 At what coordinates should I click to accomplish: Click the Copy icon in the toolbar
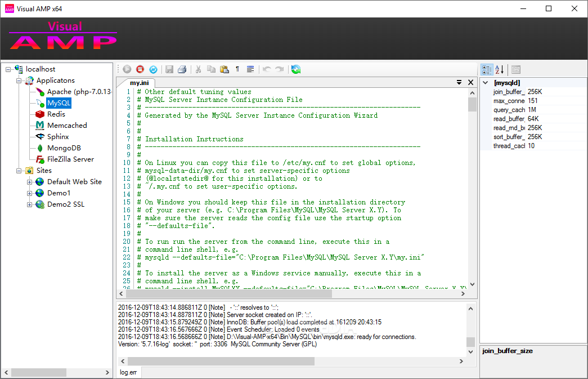(x=211, y=69)
